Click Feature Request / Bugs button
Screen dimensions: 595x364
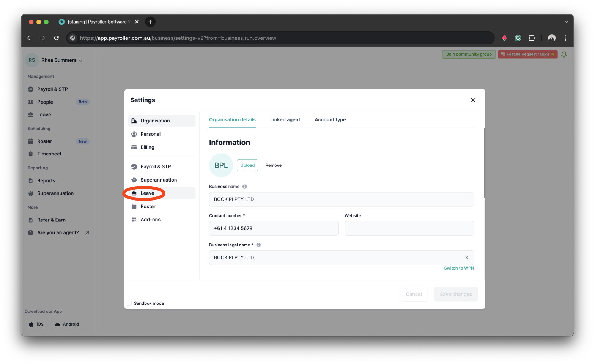tap(527, 54)
